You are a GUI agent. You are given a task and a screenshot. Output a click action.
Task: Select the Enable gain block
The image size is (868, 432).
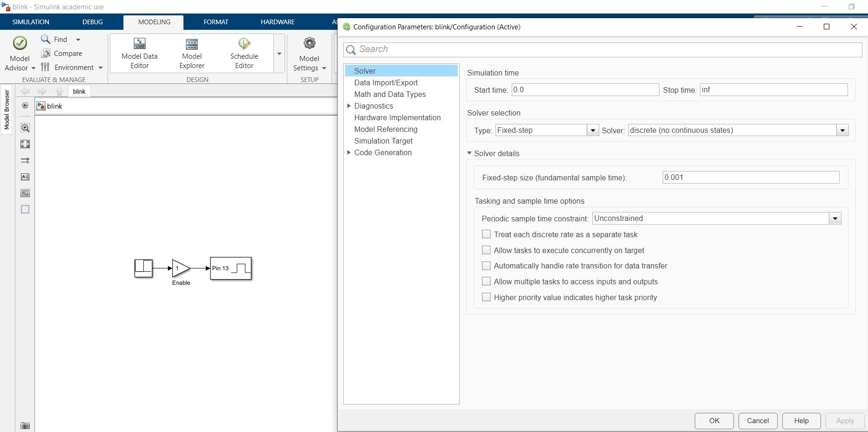coord(181,268)
